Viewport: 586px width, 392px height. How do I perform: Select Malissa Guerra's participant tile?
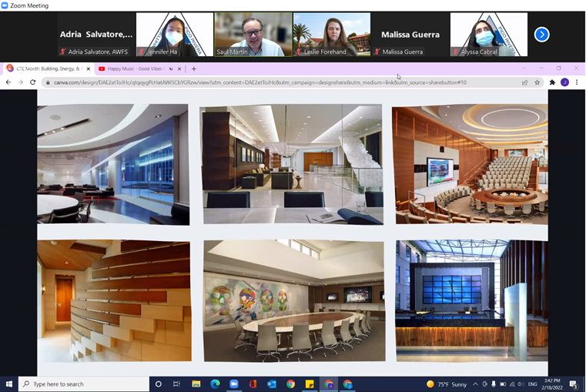pyautogui.click(x=410, y=35)
